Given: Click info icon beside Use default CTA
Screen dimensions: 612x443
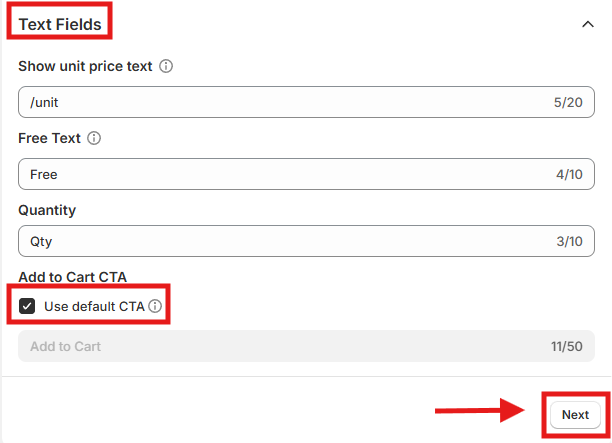Looking at the screenshot, I should [x=155, y=306].
